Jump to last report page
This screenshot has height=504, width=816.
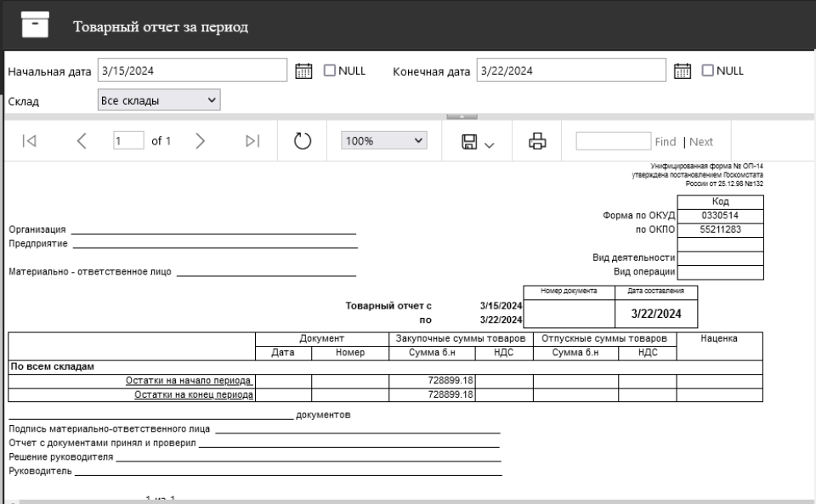point(252,141)
